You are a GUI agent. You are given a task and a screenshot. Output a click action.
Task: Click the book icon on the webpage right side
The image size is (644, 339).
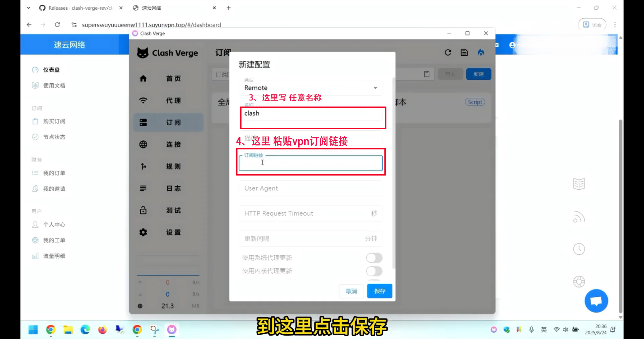[579, 184]
